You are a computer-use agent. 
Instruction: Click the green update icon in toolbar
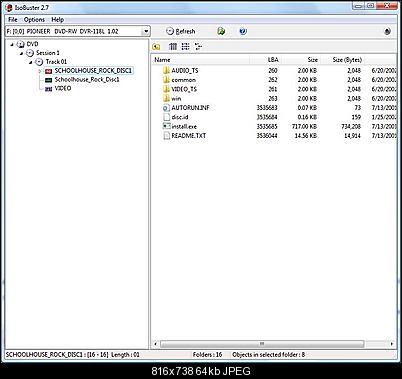(221, 31)
